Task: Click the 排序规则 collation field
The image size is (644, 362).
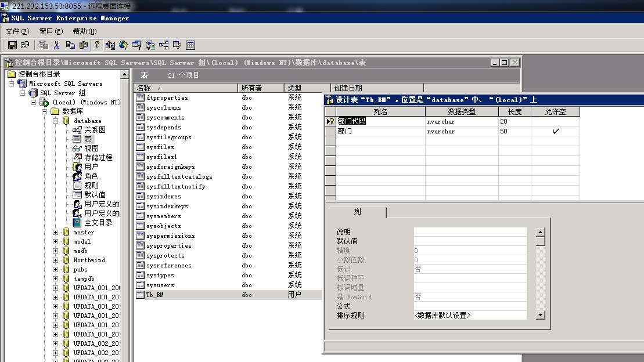Action: coord(470,315)
